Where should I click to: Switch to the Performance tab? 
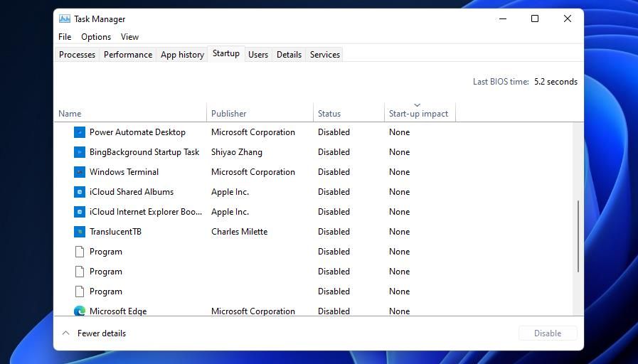(128, 55)
